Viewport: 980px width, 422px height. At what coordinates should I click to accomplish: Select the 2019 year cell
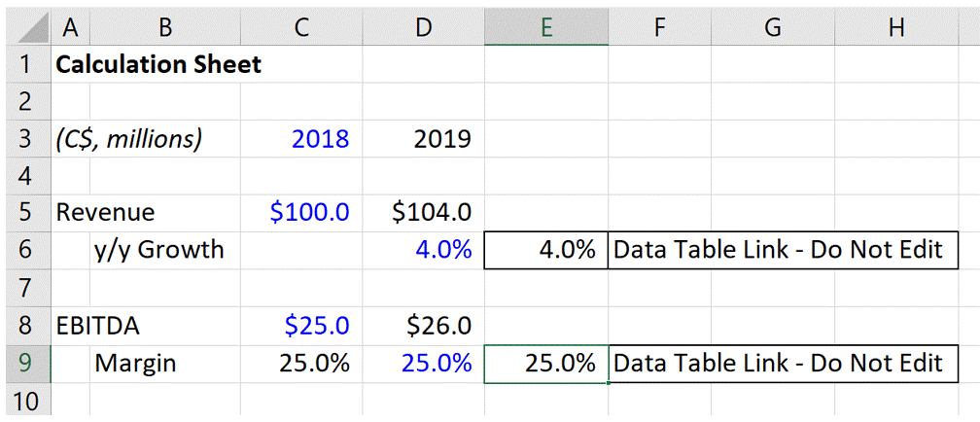[x=441, y=139]
